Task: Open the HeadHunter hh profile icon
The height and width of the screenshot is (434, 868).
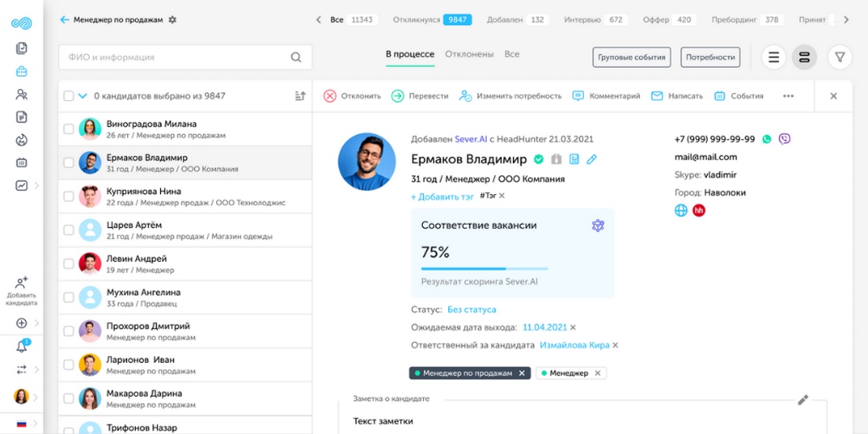Action: pos(699,211)
